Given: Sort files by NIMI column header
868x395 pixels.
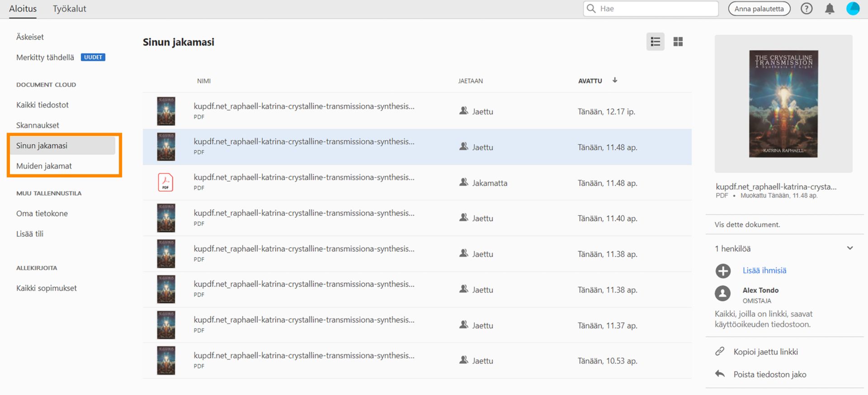Looking at the screenshot, I should pos(204,81).
